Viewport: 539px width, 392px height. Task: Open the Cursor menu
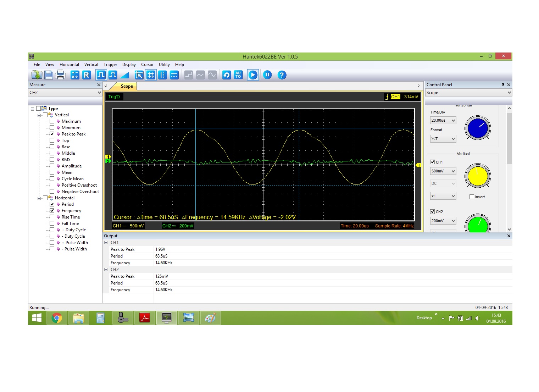(147, 65)
